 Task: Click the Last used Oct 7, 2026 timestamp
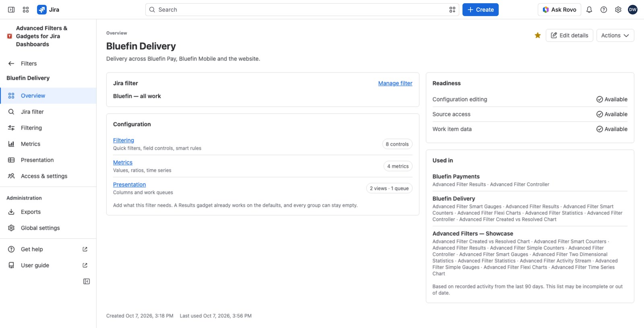(x=216, y=316)
